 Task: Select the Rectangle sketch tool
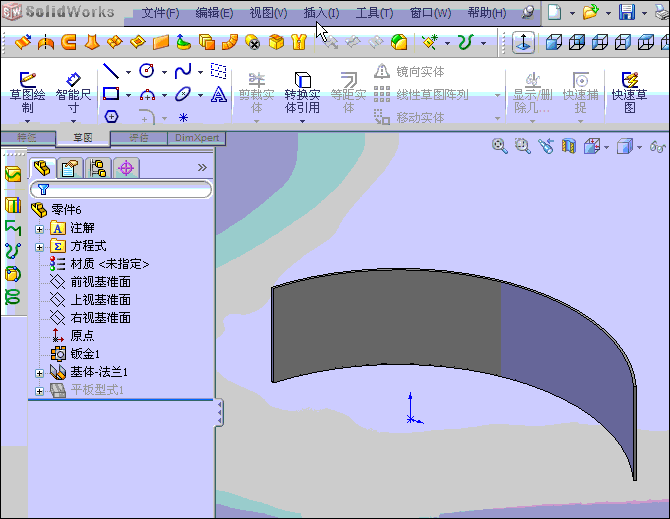click(111, 94)
